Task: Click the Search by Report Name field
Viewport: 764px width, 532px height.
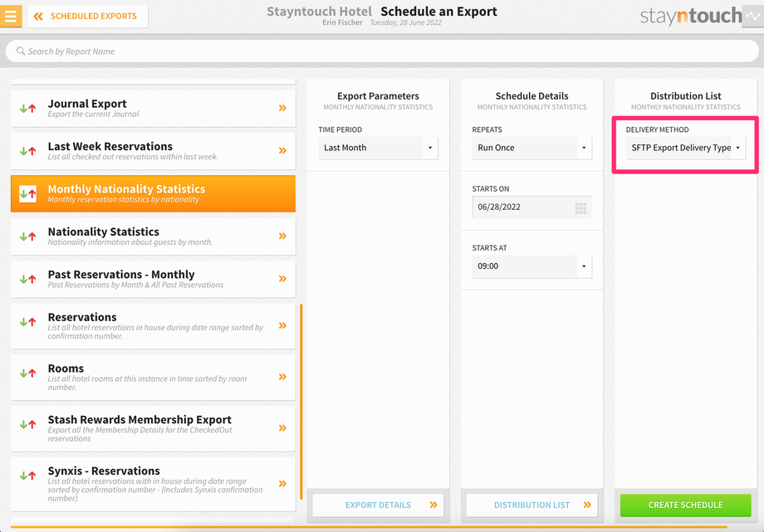Action: coord(382,51)
